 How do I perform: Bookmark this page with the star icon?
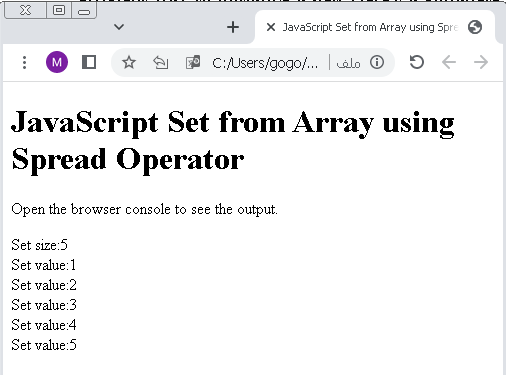tap(129, 62)
